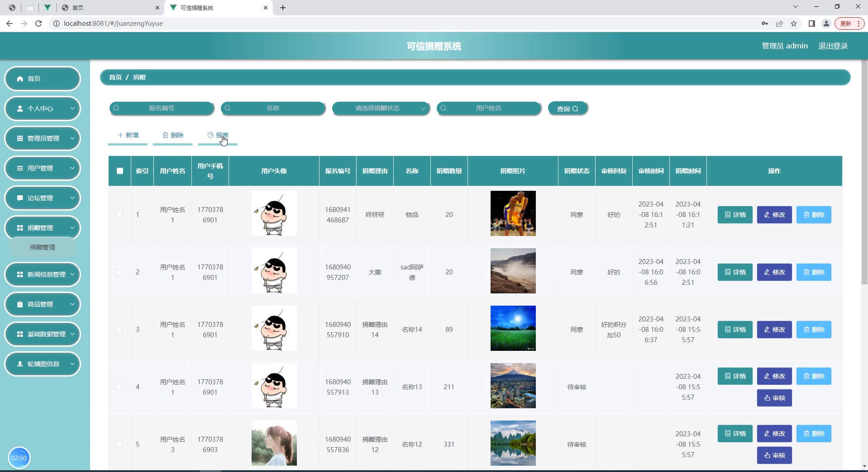Click the saved passwords key icon

(765, 24)
